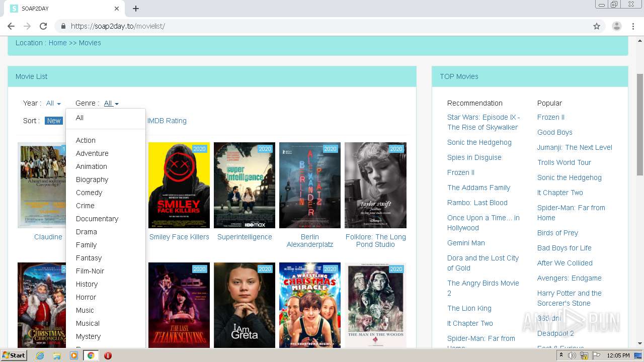Open The Man in the Woods poster
This screenshot has width=644, height=362.
pyautogui.click(x=375, y=305)
